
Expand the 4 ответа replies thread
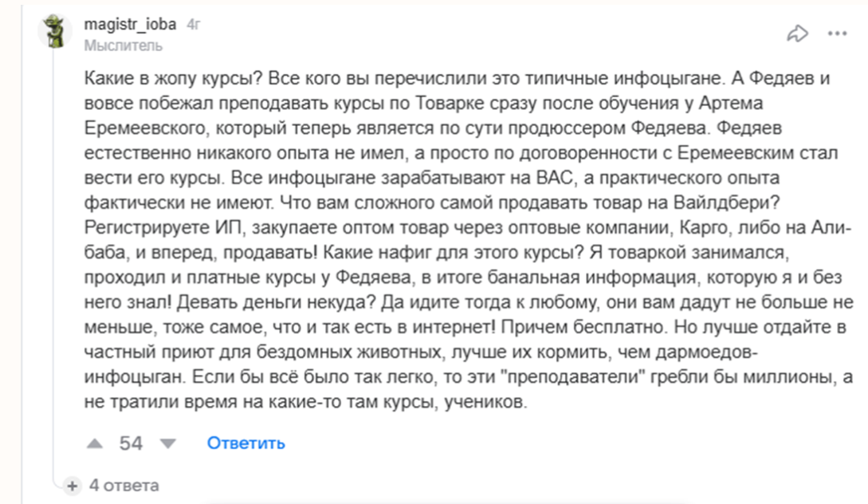click(x=124, y=486)
